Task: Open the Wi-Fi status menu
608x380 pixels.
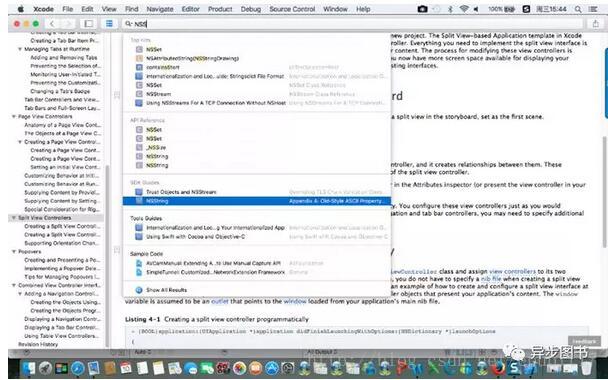Action: (x=464, y=9)
